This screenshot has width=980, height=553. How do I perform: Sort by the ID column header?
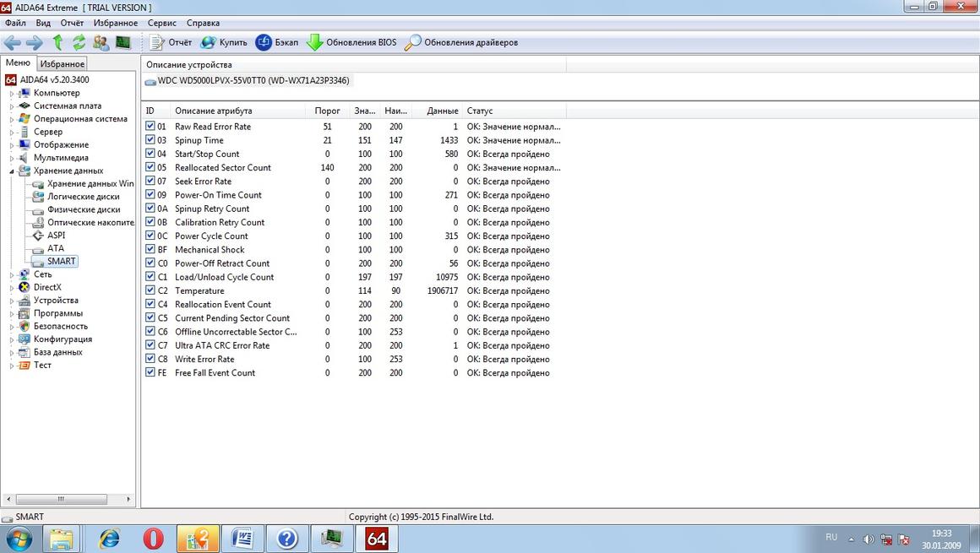(x=155, y=111)
